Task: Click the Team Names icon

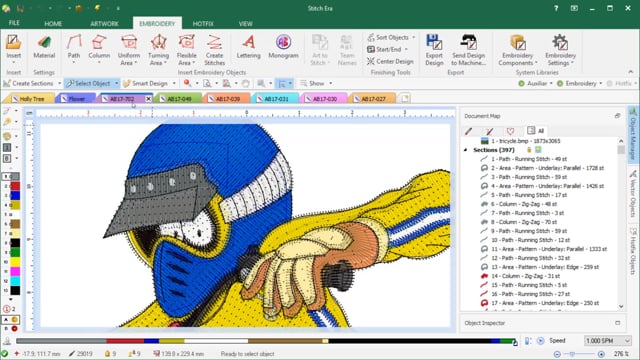Action: (347, 50)
